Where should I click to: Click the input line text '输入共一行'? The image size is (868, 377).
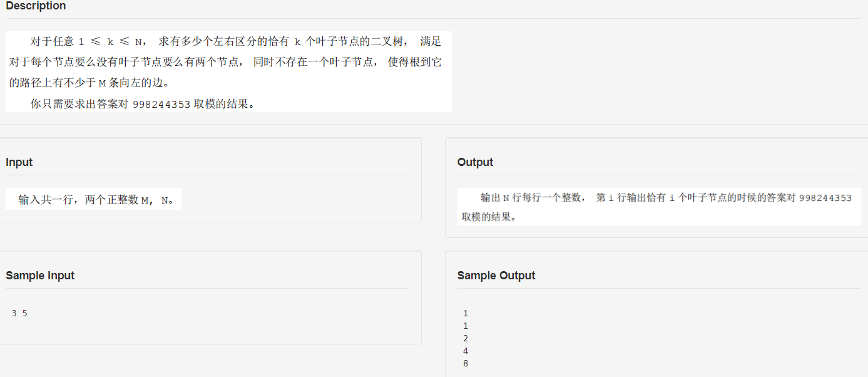coord(47,200)
